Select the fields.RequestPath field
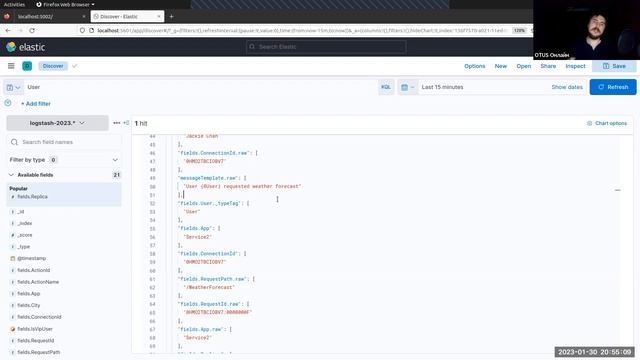640x360 pixels. [38, 352]
